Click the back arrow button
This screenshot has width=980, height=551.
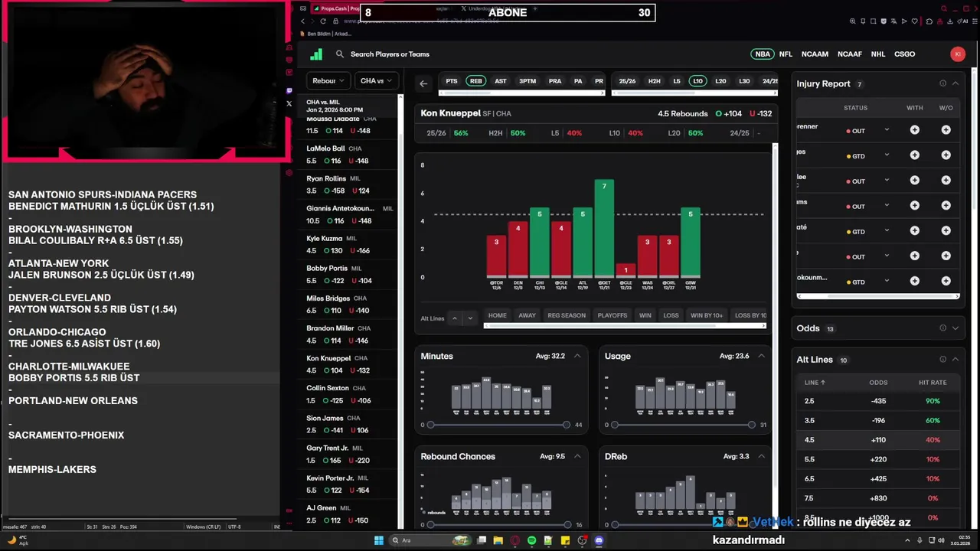pos(423,83)
